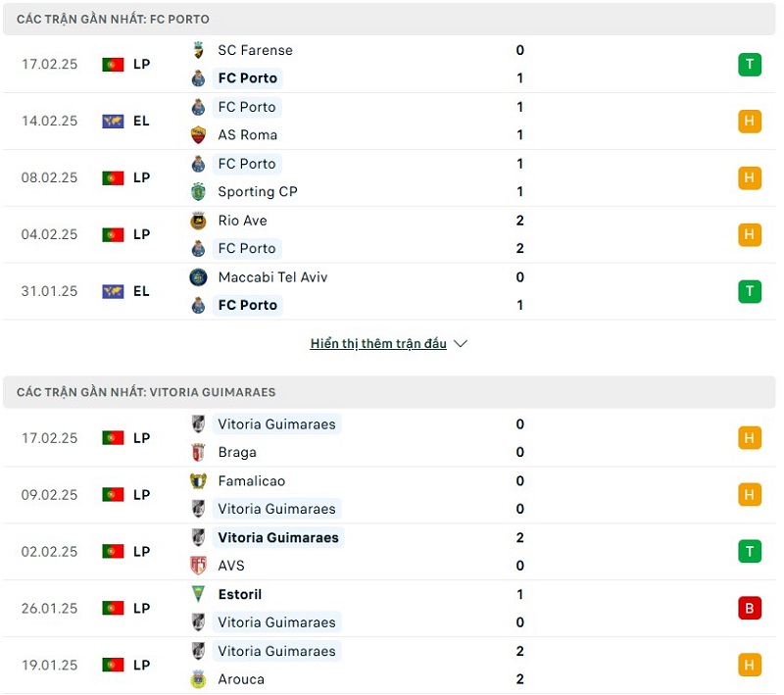
Task: Click the Portugal flag on the 17.02.25 Farense row
Action: point(113,65)
